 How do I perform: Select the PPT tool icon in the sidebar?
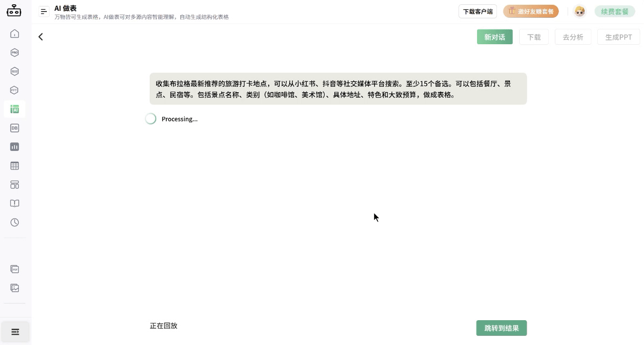coord(14,90)
